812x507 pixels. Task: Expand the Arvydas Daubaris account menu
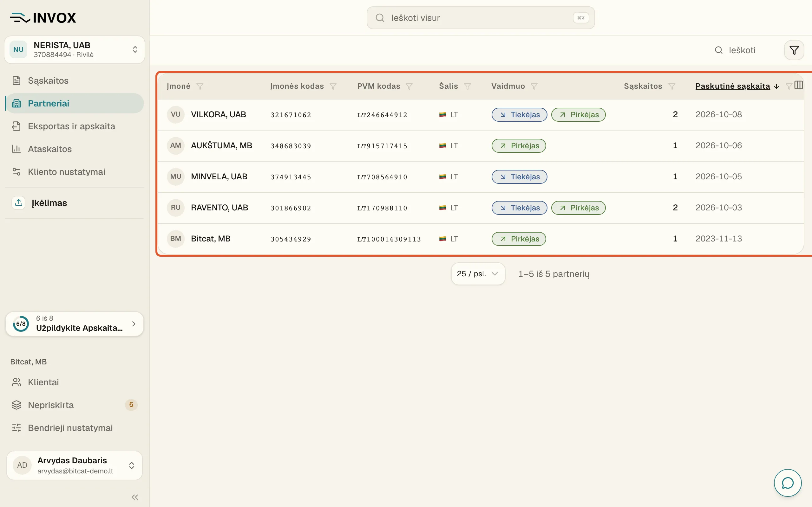click(75, 465)
